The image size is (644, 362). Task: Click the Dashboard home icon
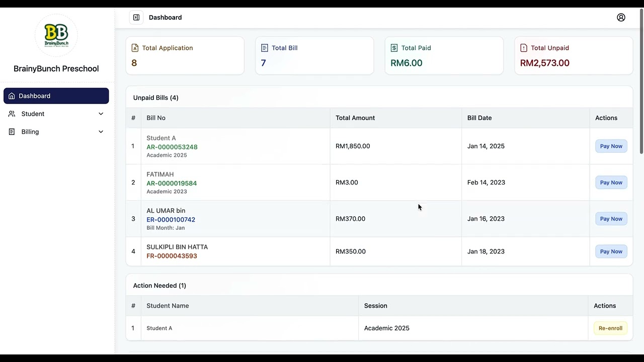click(x=12, y=96)
